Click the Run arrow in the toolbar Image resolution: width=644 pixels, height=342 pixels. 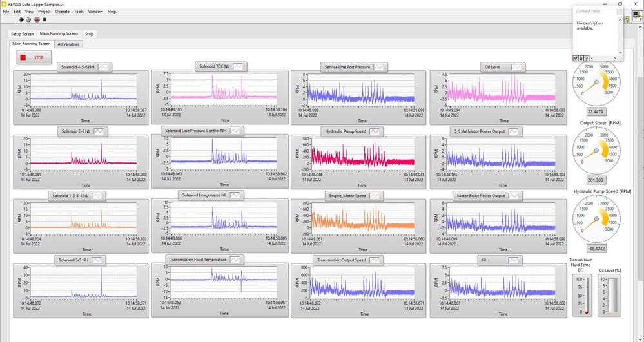(x=21, y=19)
